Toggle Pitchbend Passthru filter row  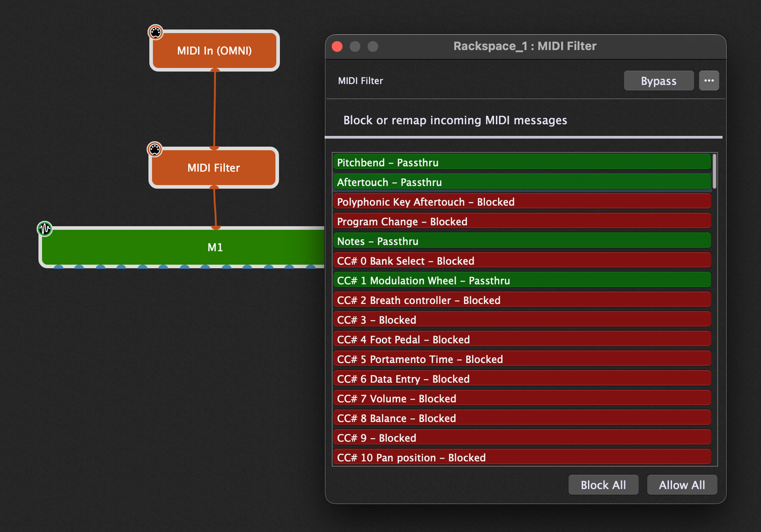(521, 162)
